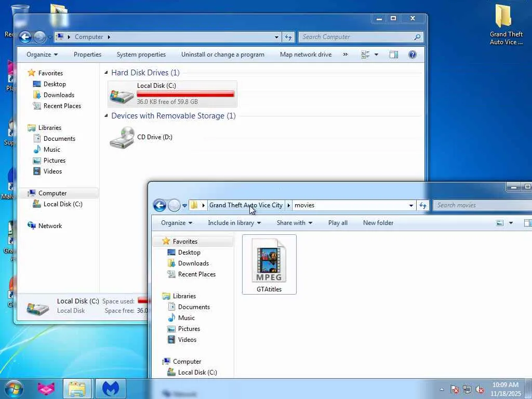
Task: Open Share with dropdown
Action: 295,223
